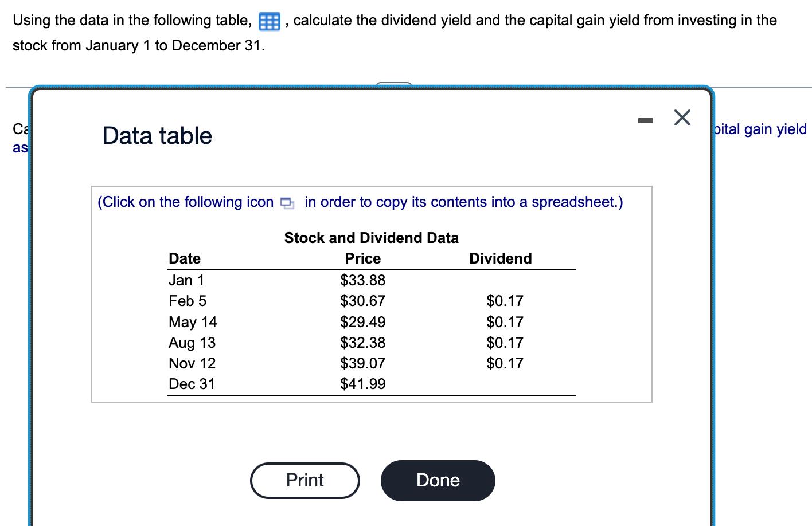The width and height of the screenshot is (812, 526).
Task: Click the 'Stock and Dividend Data' heading
Action: [371, 238]
